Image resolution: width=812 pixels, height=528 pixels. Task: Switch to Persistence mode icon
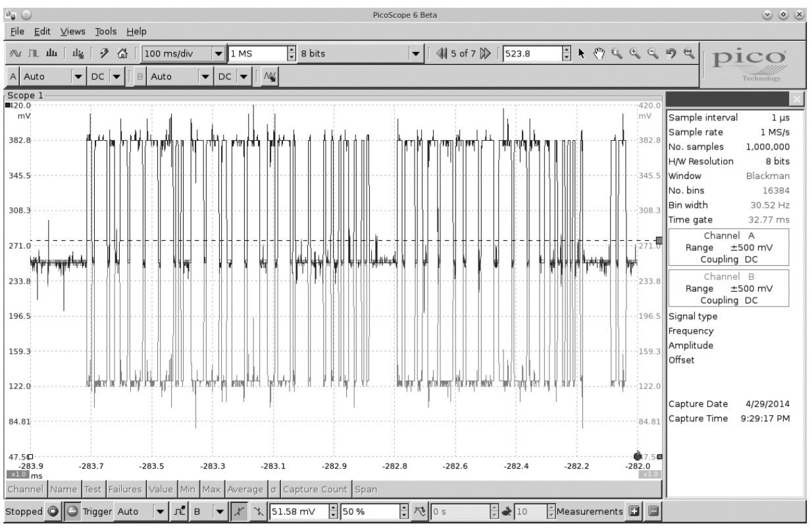click(32, 53)
